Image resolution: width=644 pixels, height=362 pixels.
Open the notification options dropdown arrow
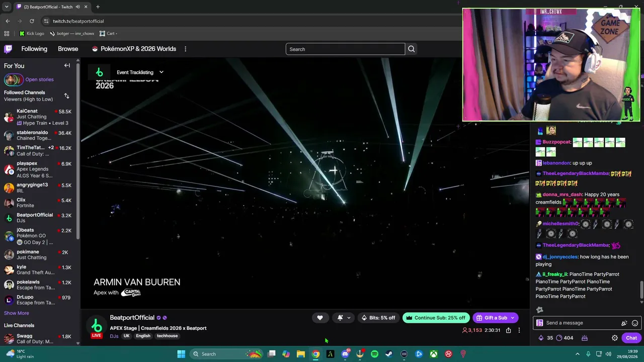pos(349,318)
